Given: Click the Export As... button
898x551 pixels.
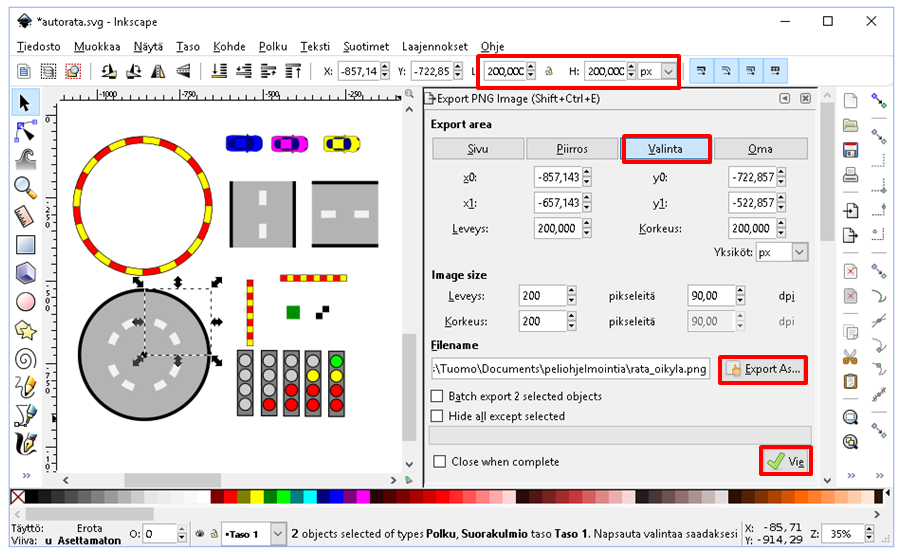Looking at the screenshot, I should pyautogui.click(x=764, y=369).
